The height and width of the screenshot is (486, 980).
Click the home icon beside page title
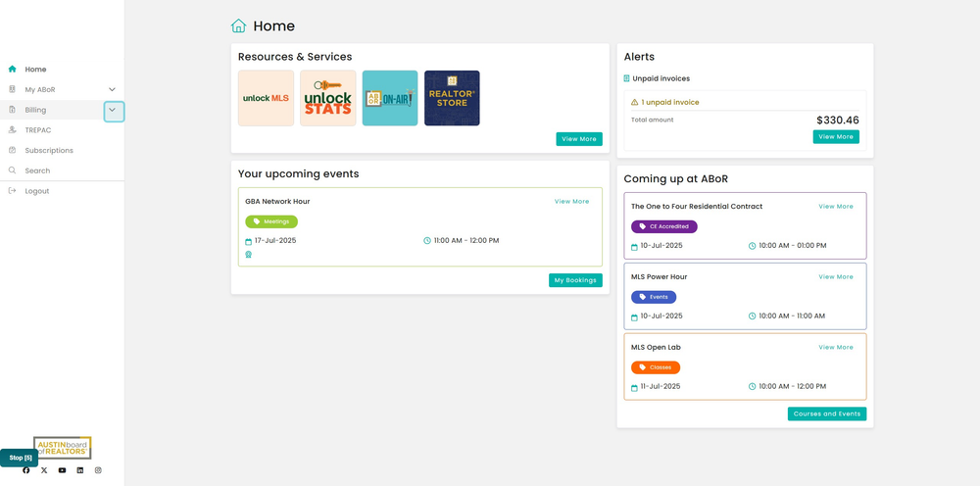pyautogui.click(x=238, y=26)
